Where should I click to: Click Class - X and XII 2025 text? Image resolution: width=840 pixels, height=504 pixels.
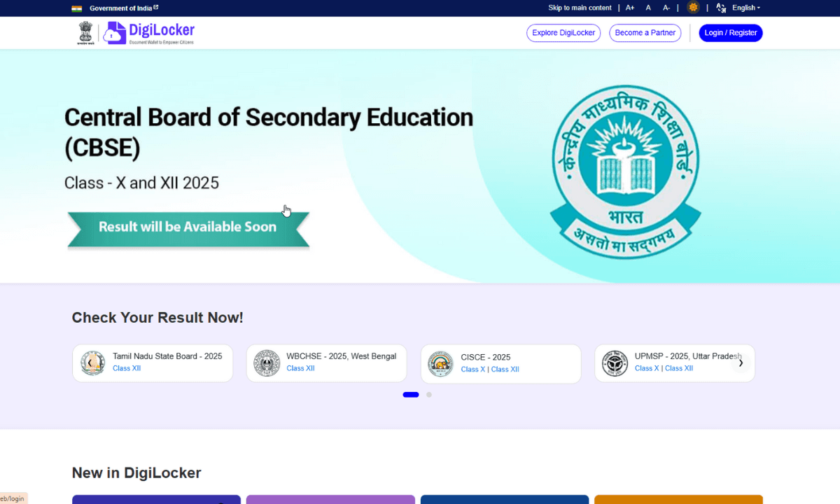pos(141,183)
